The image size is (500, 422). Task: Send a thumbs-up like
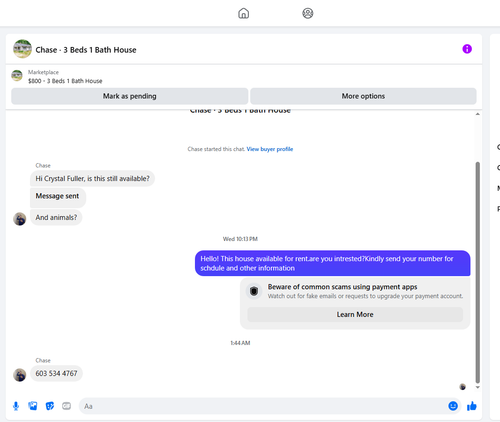[472, 406]
